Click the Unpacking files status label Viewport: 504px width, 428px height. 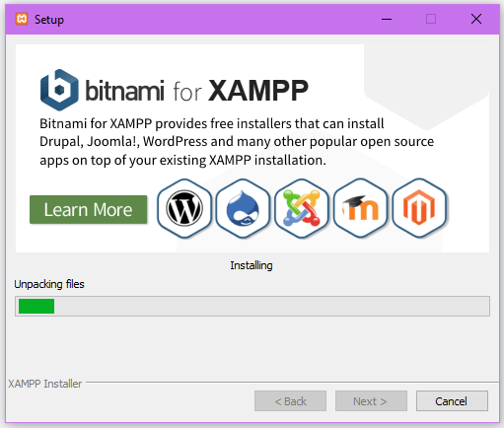49,284
